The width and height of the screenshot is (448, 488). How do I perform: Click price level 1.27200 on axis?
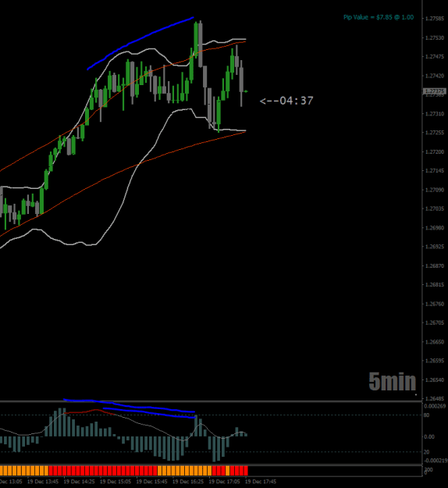pos(435,152)
